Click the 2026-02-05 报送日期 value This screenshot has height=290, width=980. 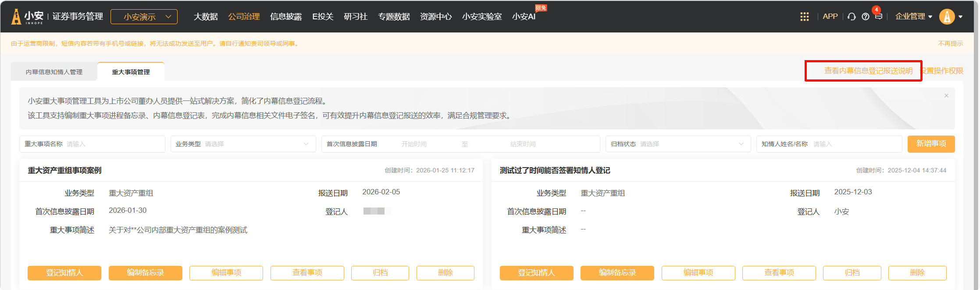tap(381, 192)
